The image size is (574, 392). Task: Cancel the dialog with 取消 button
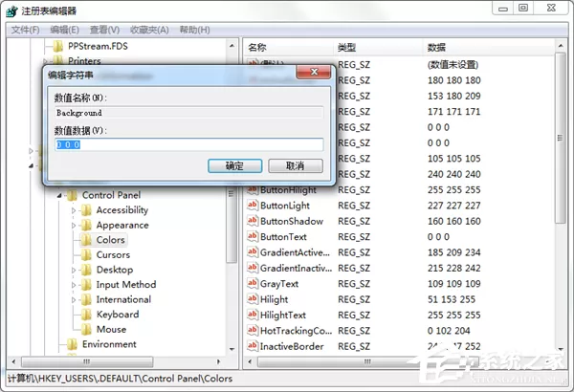296,165
